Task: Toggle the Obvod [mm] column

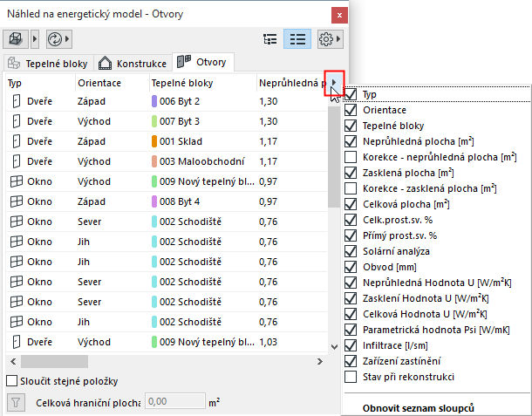Action: 351,267
